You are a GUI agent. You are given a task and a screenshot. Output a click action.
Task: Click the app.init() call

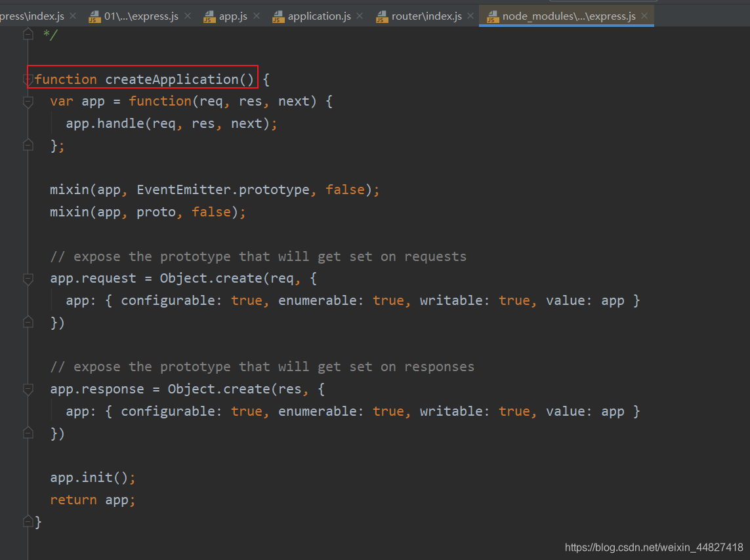click(x=93, y=477)
